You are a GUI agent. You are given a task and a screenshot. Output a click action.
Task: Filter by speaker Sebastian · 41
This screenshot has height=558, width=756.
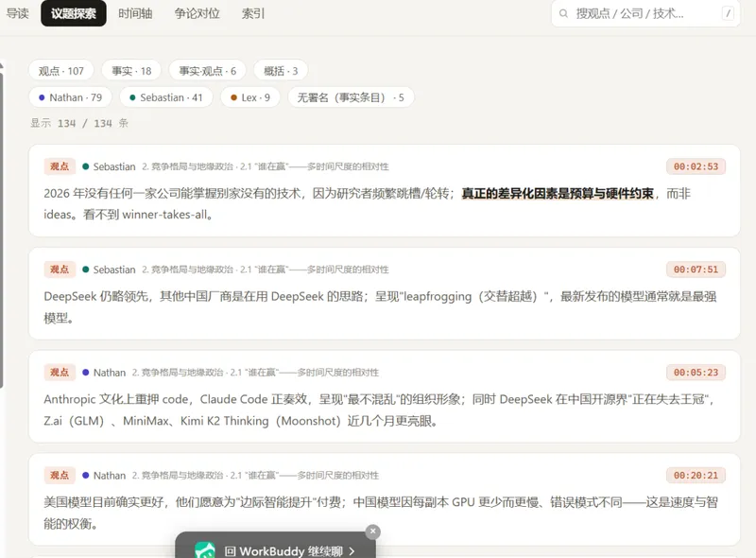[166, 97]
